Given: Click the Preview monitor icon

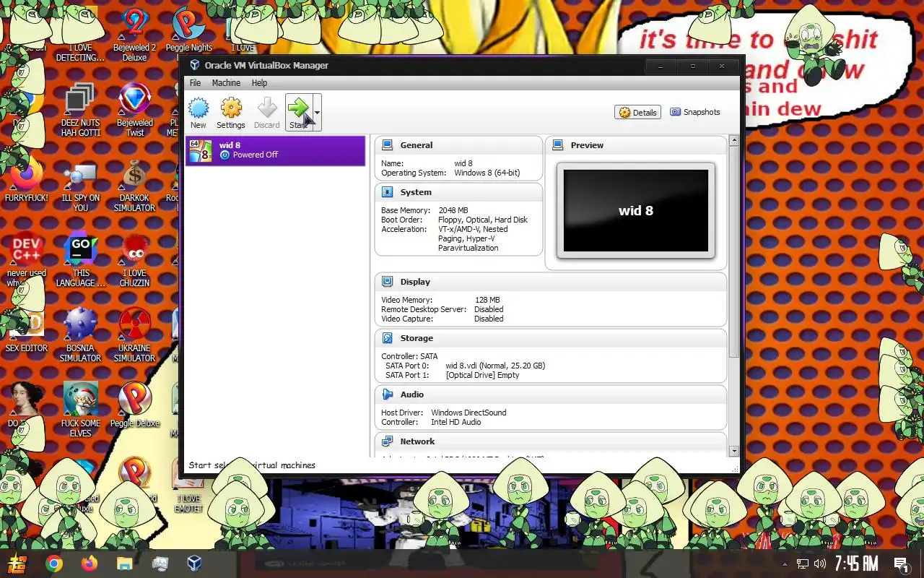Looking at the screenshot, I should pyautogui.click(x=558, y=145).
